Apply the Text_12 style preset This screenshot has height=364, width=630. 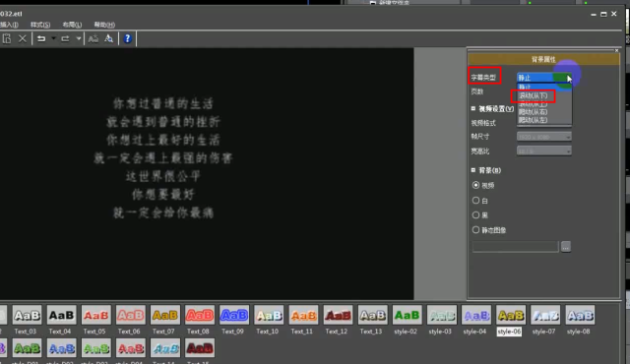pos(338,316)
